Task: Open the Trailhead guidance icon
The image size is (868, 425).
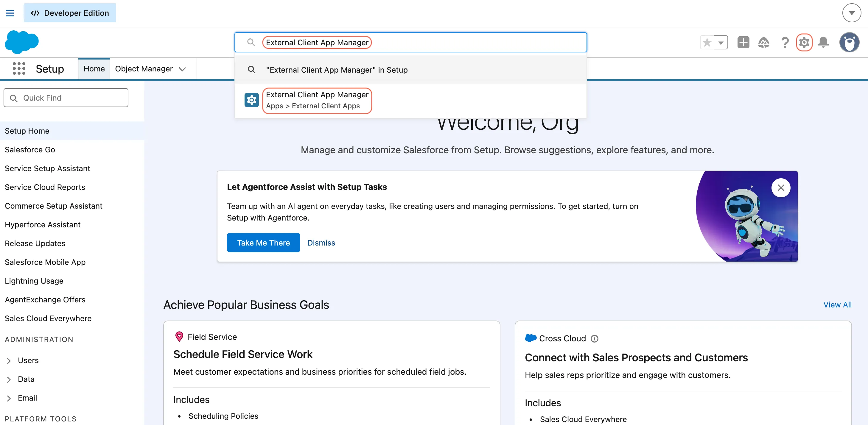Action: click(x=763, y=43)
